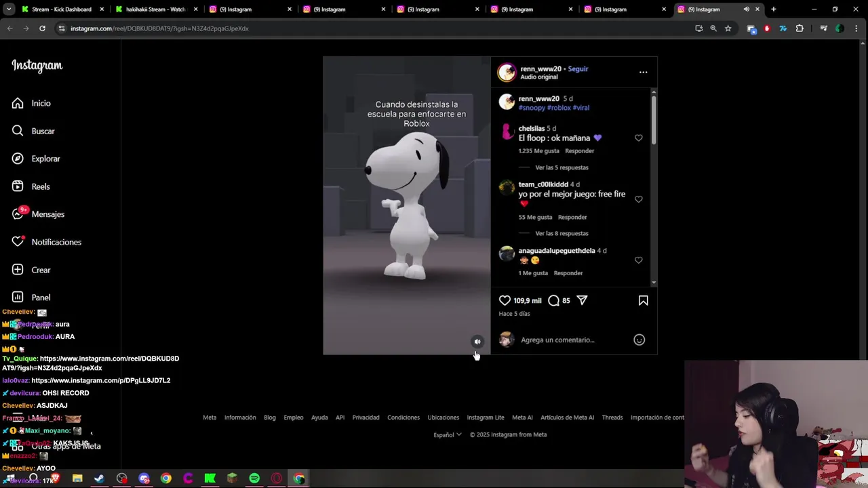Like the reel with the heart icon
Viewport: 868px width, 488px height.
(x=505, y=300)
